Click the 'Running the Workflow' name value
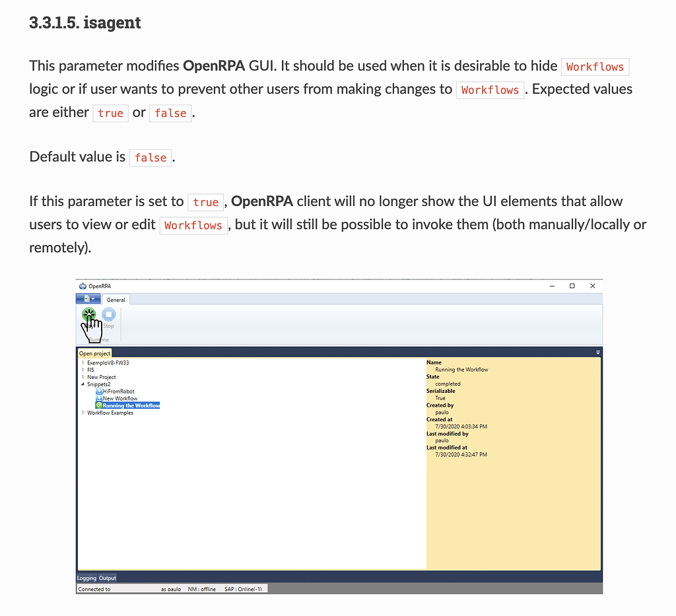The image size is (676, 616). click(x=461, y=370)
